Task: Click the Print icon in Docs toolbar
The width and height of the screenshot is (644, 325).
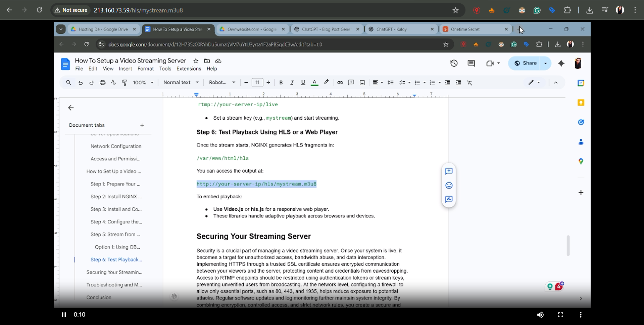Action: pos(102,83)
